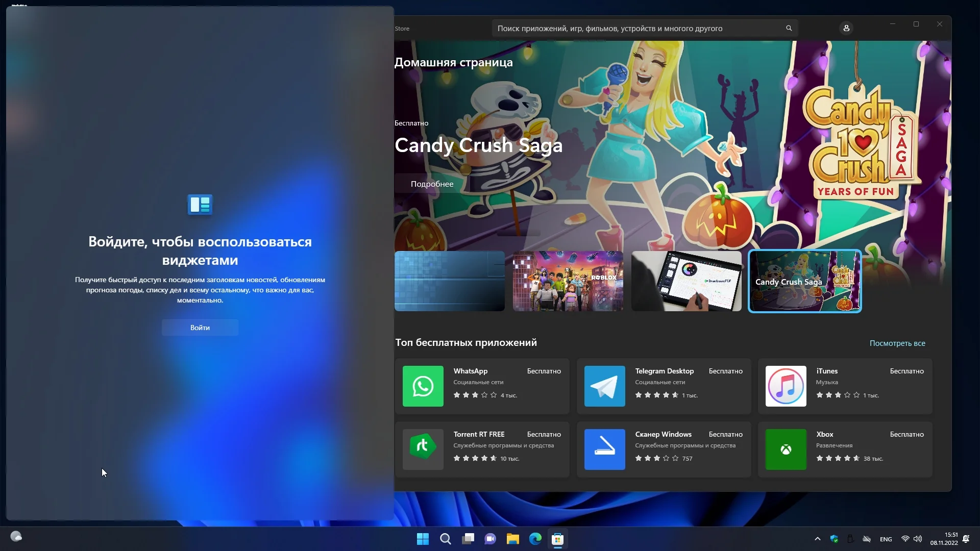The height and width of the screenshot is (551, 980).
Task: Open File Explorer from the taskbar
Action: (512, 539)
